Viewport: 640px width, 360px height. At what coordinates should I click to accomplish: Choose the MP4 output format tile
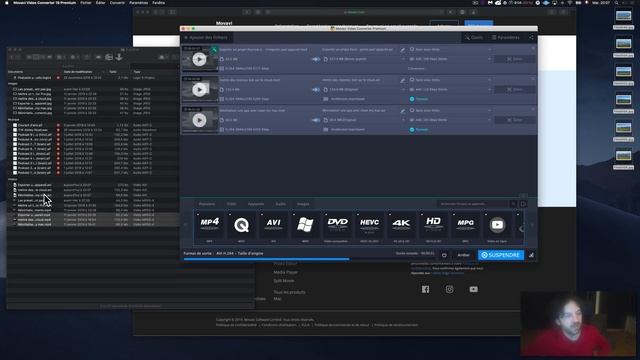coord(209,226)
